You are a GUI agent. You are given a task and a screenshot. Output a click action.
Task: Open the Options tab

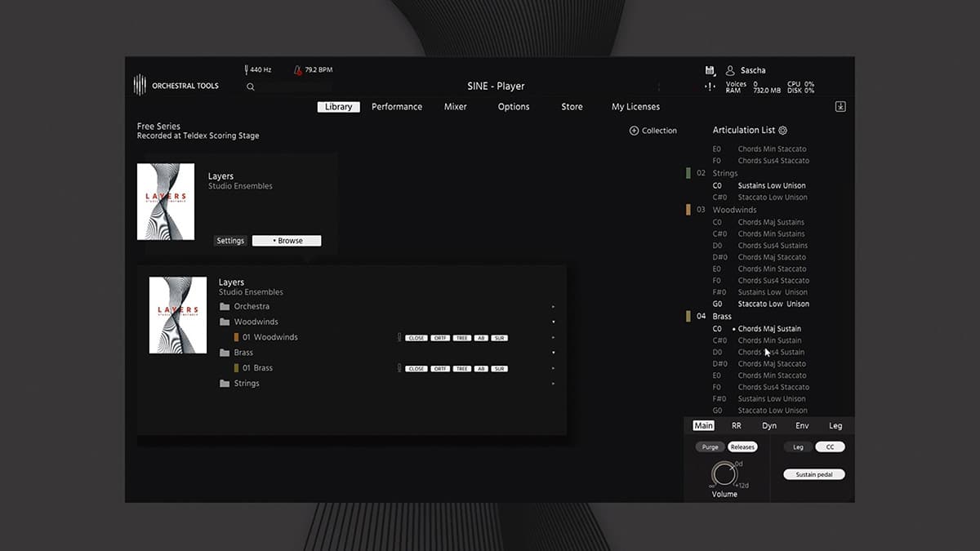coord(514,107)
